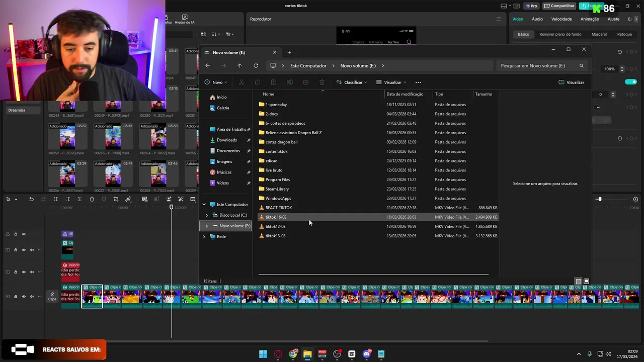Switch to the Velocidade tab in CapCut
This screenshot has height=362, width=644.
[x=561, y=19]
